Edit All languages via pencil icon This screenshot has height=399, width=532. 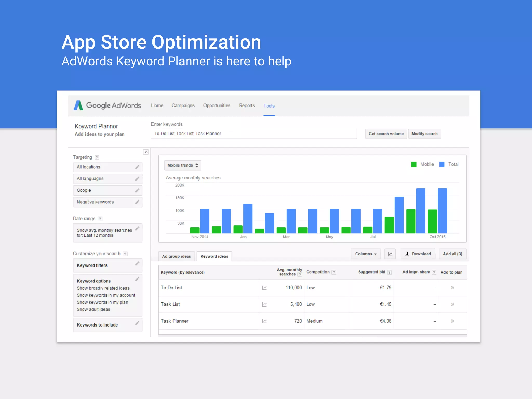point(137,179)
